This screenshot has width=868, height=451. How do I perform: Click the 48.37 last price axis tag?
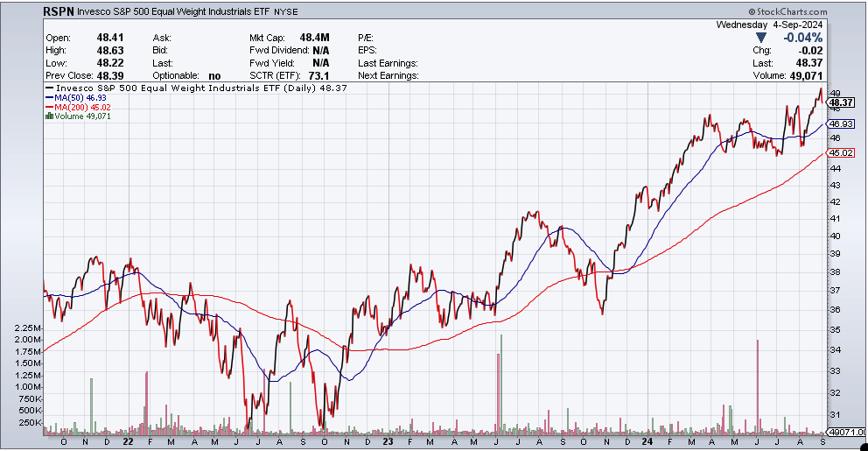pos(841,102)
